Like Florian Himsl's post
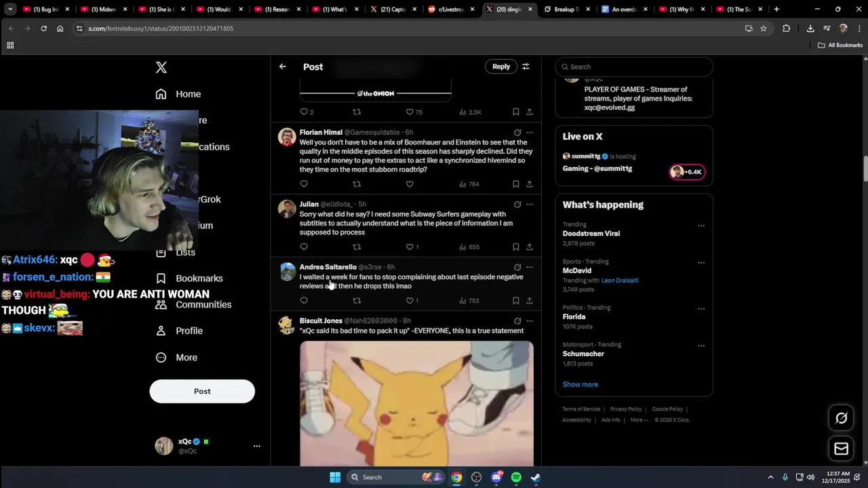The width and height of the screenshot is (868, 488). (410, 184)
